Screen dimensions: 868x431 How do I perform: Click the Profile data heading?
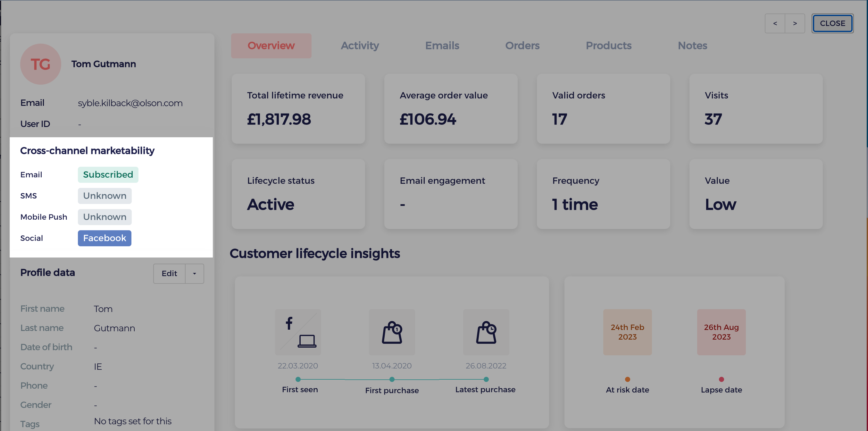coord(47,273)
